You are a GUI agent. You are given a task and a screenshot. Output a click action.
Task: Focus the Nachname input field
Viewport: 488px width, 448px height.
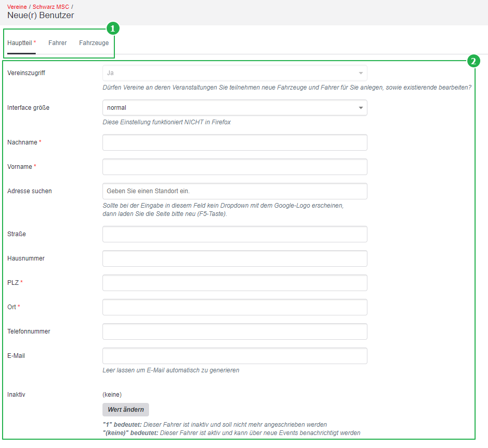point(234,142)
